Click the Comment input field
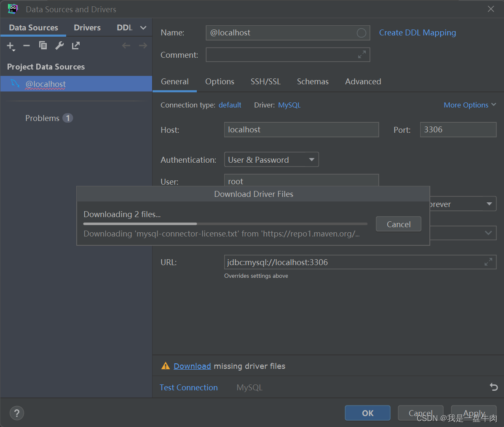Image resolution: width=504 pixels, height=427 pixels. tap(288, 55)
